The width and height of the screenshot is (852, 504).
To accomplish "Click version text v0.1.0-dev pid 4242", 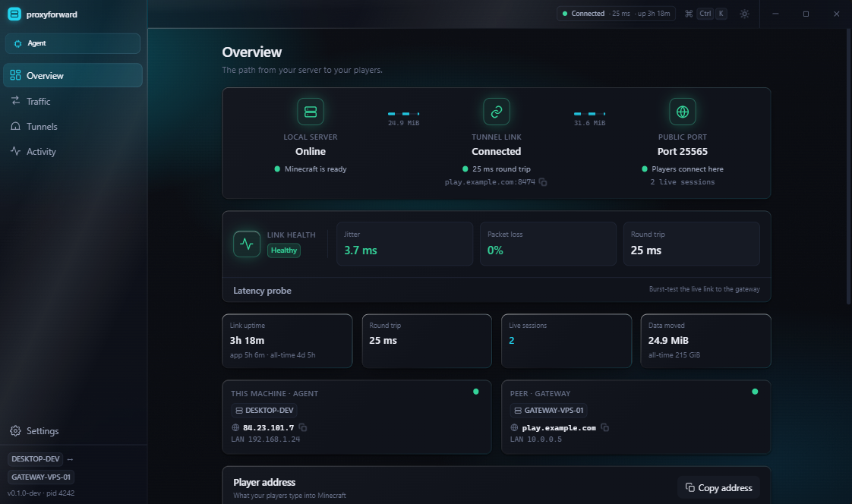I will 41,493.
